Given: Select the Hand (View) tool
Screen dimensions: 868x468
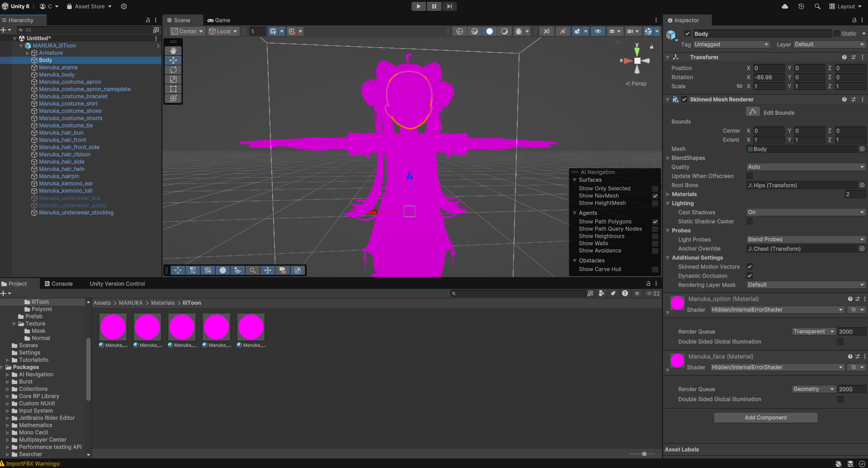Looking at the screenshot, I should tap(173, 51).
